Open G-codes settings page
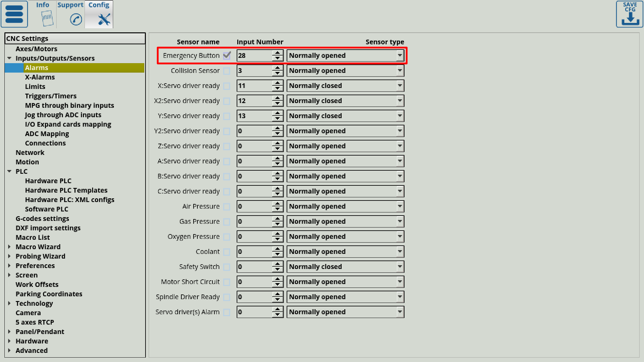This screenshot has width=644, height=362. tap(42, 219)
